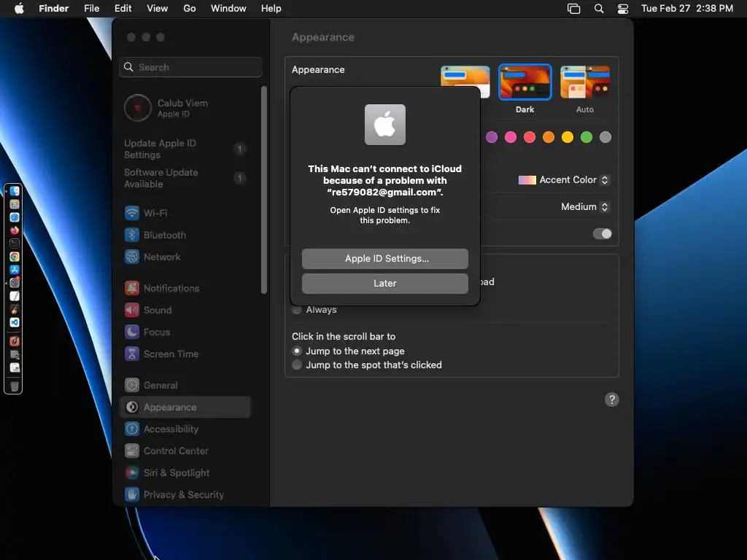
Task: Open the Accent Color popup menu
Action: click(x=564, y=180)
